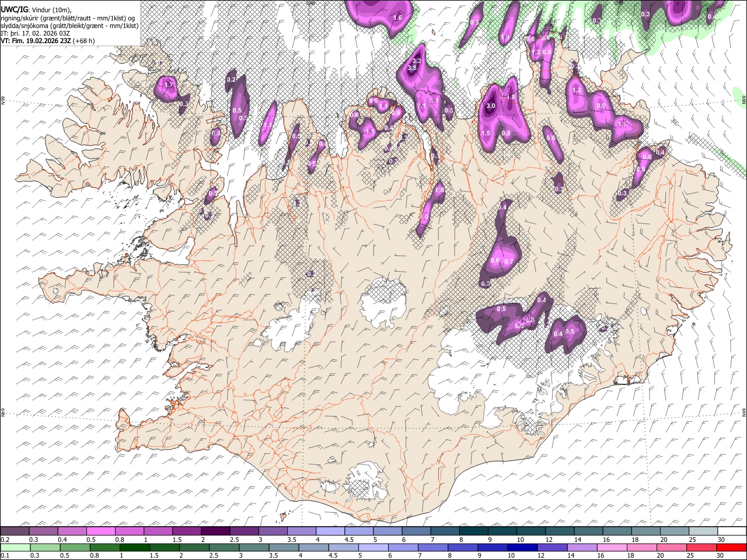The image size is (747, 560).
Task: Click the lower legend swatch labeled 7
Action: point(433,548)
